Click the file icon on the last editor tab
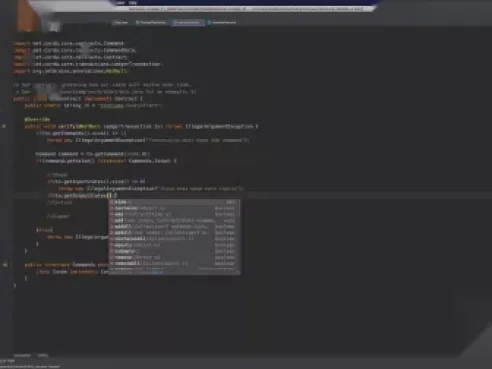Screen dimensions: 492x369 point(209,22)
